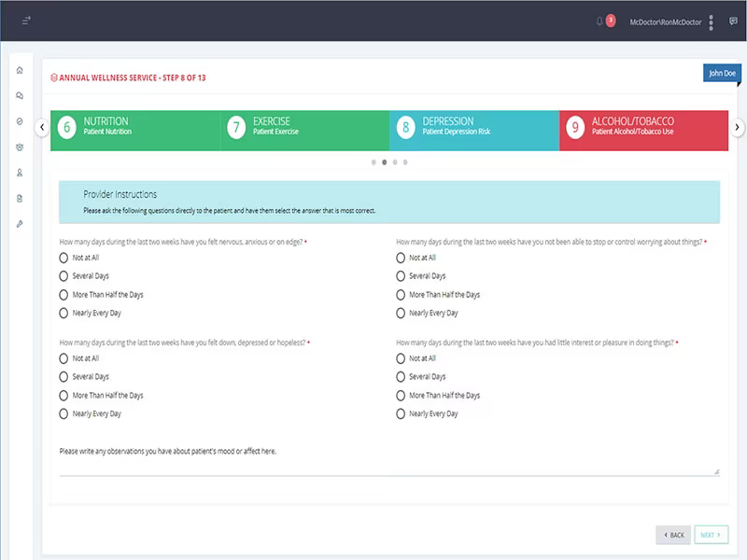Image resolution: width=747 pixels, height=560 pixels.
Task: Choose More Than Half the Days for worrying question
Action: click(x=401, y=295)
